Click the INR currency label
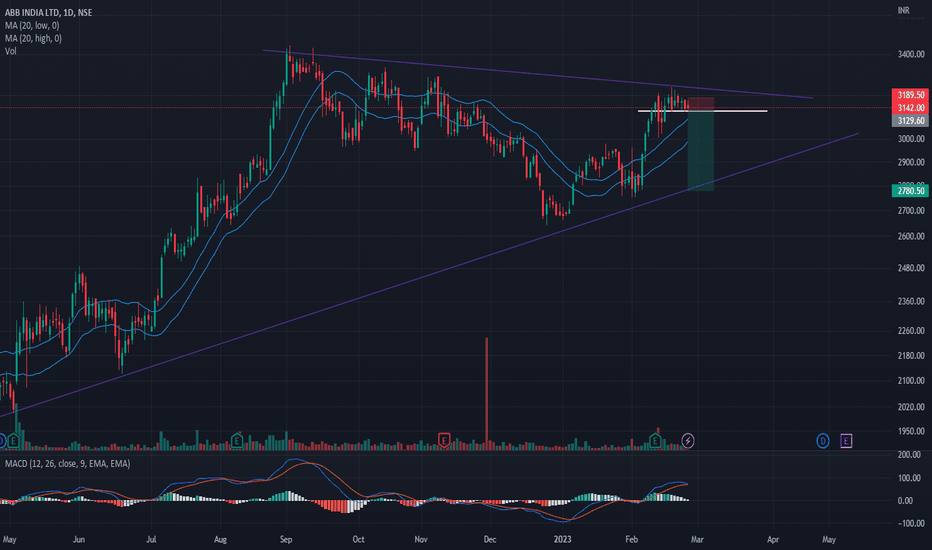The width and height of the screenshot is (932, 550). click(x=903, y=11)
